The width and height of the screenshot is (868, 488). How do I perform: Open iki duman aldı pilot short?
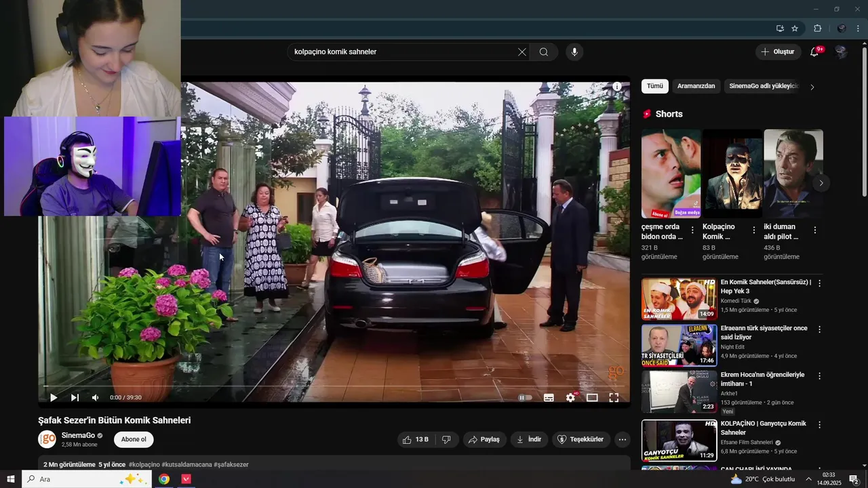(x=793, y=174)
